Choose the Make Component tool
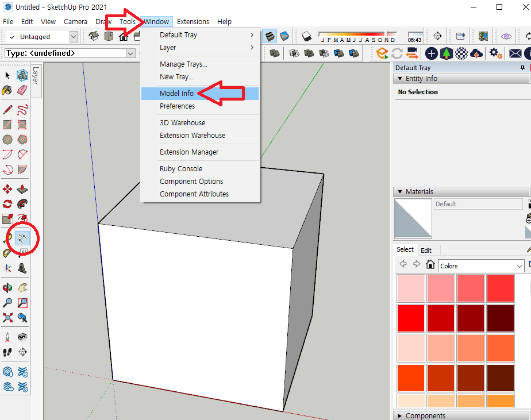The width and height of the screenshot is (531, 420). coord(22,75)
